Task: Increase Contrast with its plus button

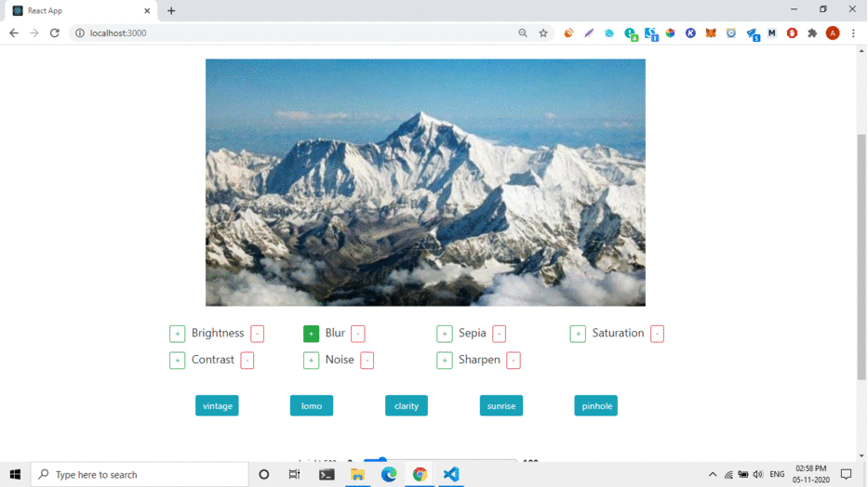Action: 177,361
